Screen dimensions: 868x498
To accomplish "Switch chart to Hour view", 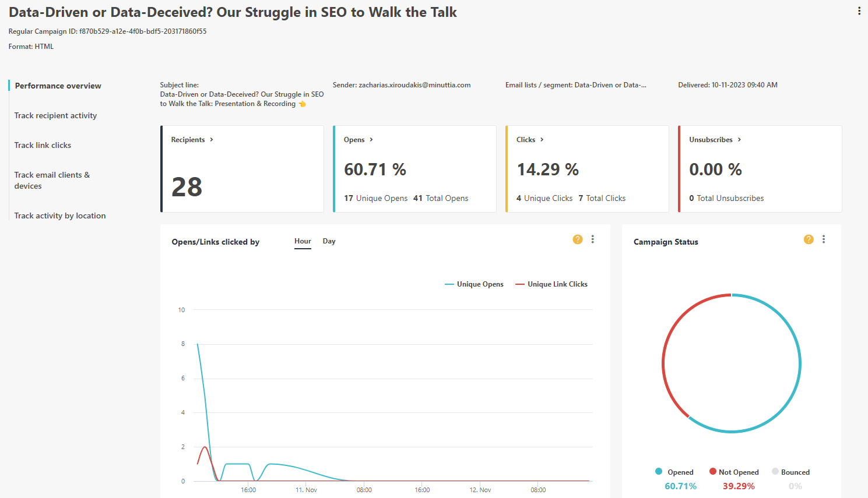I will coord(303,241).
